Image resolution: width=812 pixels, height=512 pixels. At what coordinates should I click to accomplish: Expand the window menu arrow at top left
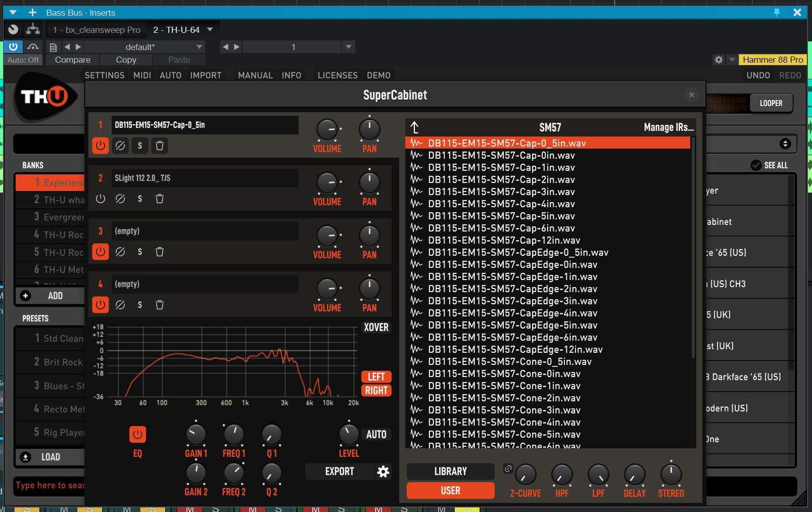pyautogui.click(x=13, y=12)
